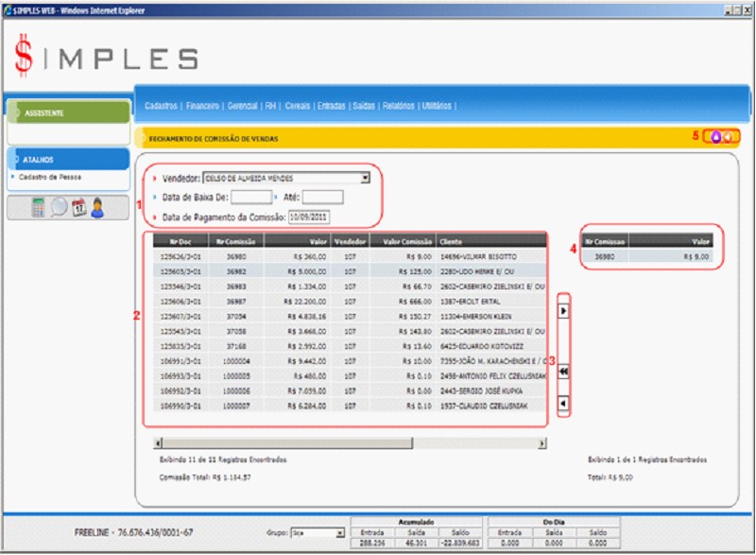This screenshot has width=756, height=555.
Task: Click the single left arrow button
Action: tap(563, 403)
